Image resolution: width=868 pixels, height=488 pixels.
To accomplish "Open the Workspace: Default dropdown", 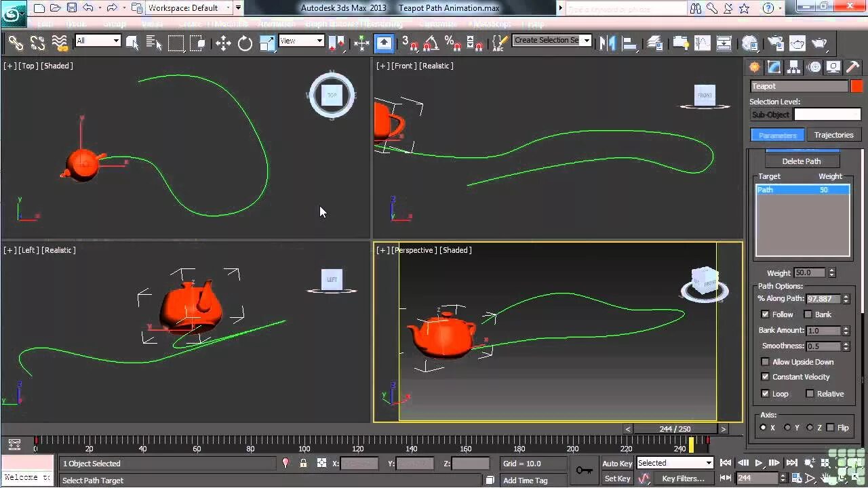I will (194, 8).
